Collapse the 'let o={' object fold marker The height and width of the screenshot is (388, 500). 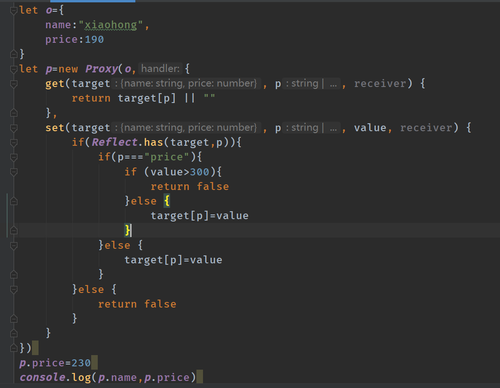click(x=14, y=11)
